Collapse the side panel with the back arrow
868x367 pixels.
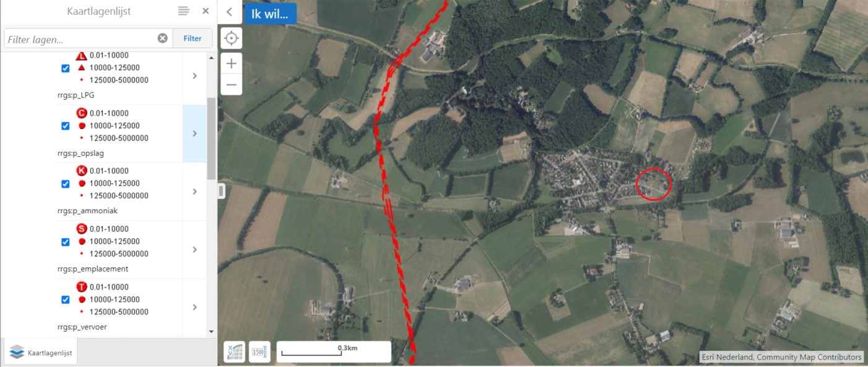tap(229, 12)
